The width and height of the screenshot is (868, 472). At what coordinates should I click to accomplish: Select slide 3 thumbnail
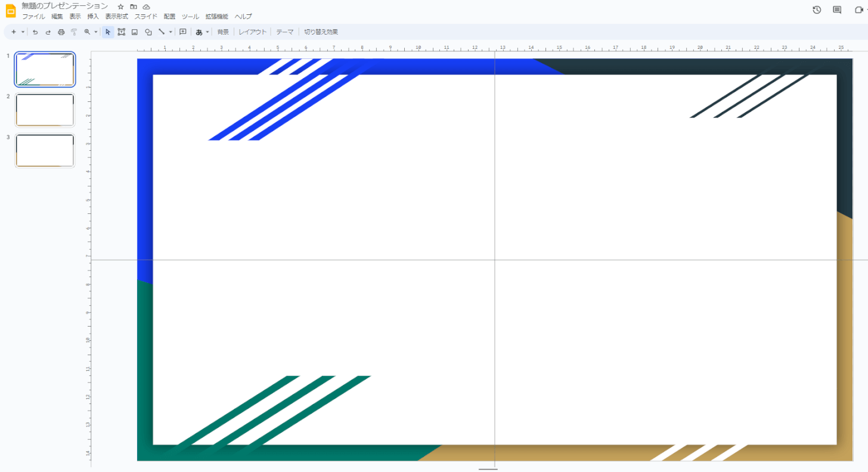45,151
